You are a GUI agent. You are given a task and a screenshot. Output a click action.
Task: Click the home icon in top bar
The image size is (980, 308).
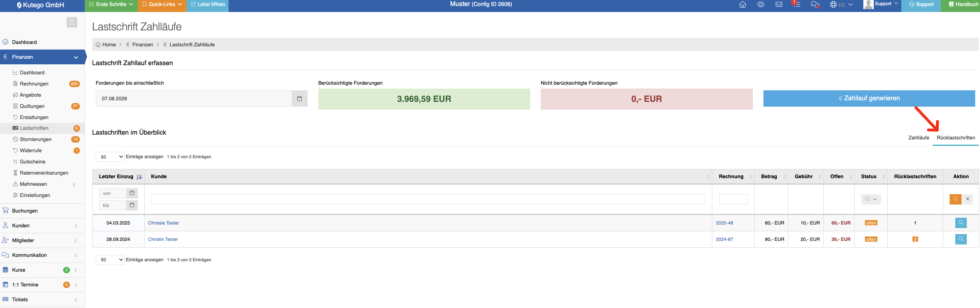coord(742,5)
